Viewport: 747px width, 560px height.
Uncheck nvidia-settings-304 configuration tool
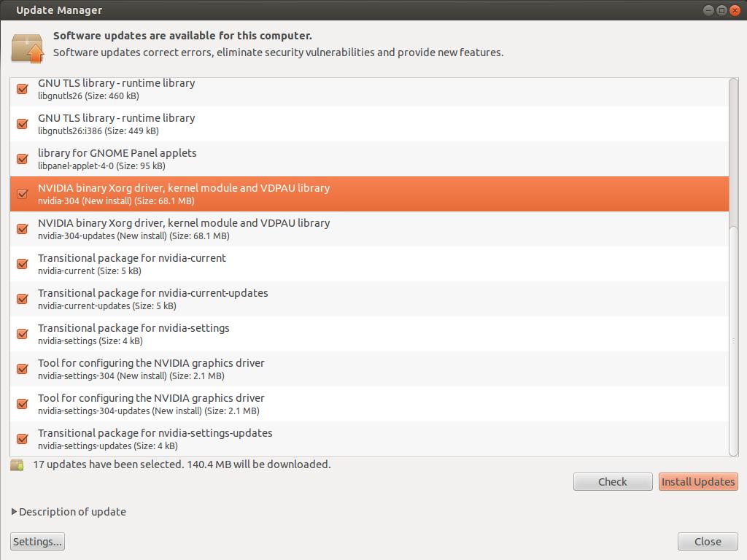click(23, 369)
